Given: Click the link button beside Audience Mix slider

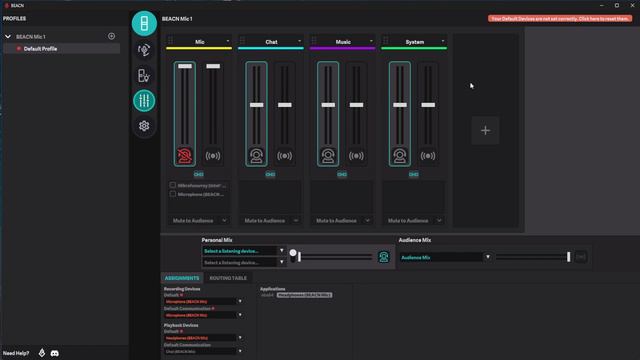Looking at the screenshot, I should (x=581, y=257).
